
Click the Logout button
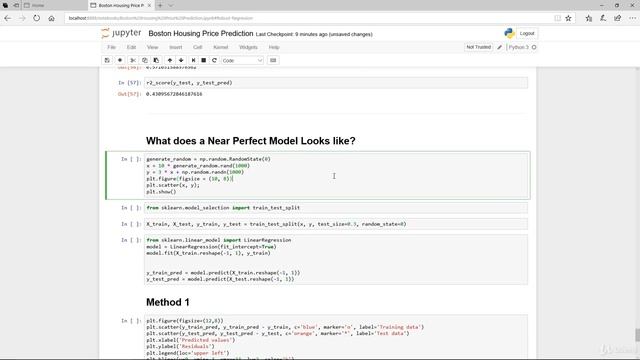point(527,33)
